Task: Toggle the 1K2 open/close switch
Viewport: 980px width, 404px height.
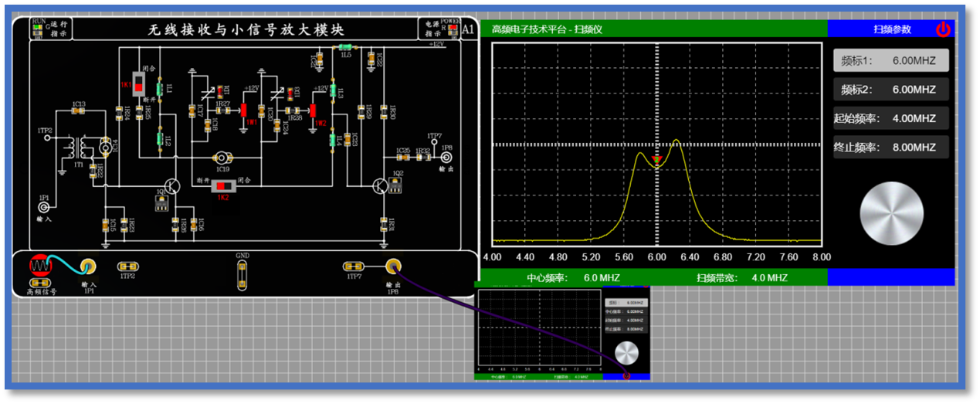Action: (x=224, y=186)
